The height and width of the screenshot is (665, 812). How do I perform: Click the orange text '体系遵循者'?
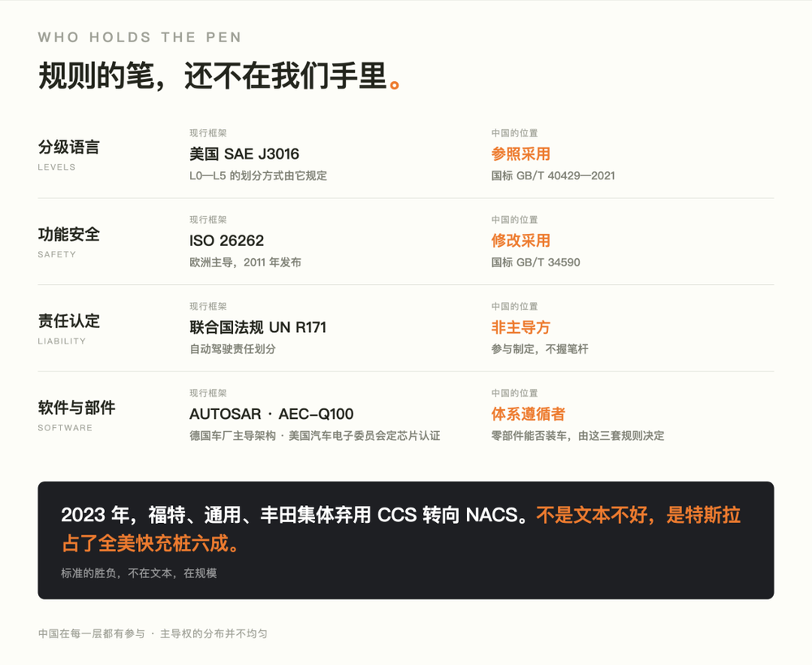pyautogui.click(x=529, y=414)
